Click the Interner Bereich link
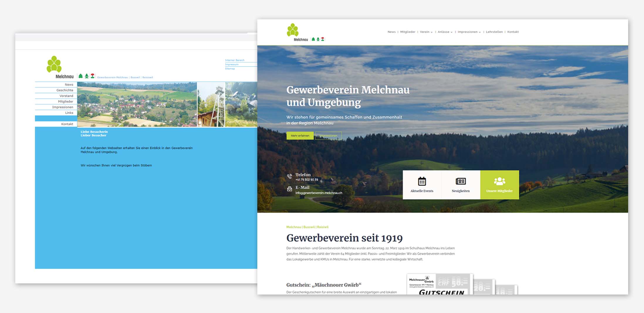The width and height of the screenshot is (644, 313). 234,60
